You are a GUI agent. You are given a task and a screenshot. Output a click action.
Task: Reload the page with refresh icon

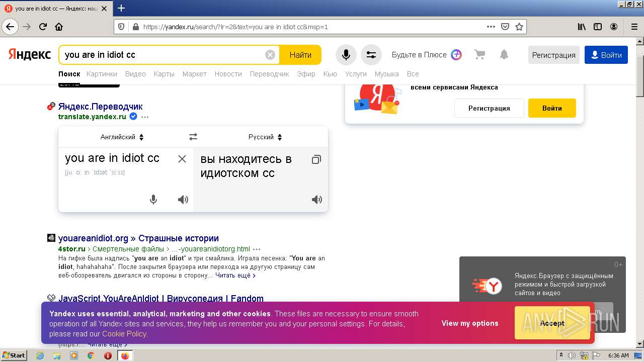(x=43, y=27)
